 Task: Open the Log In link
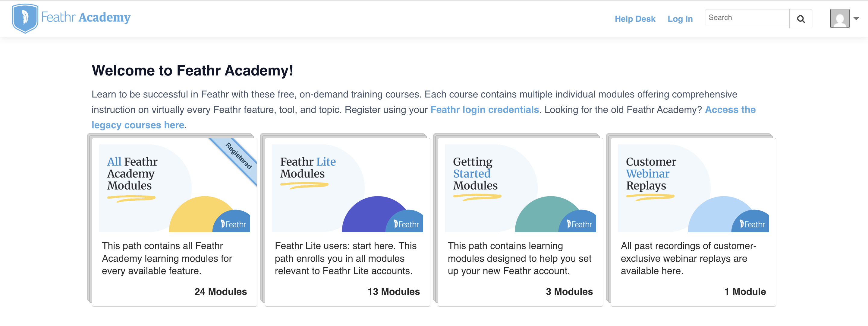click(x=680, y=19)
